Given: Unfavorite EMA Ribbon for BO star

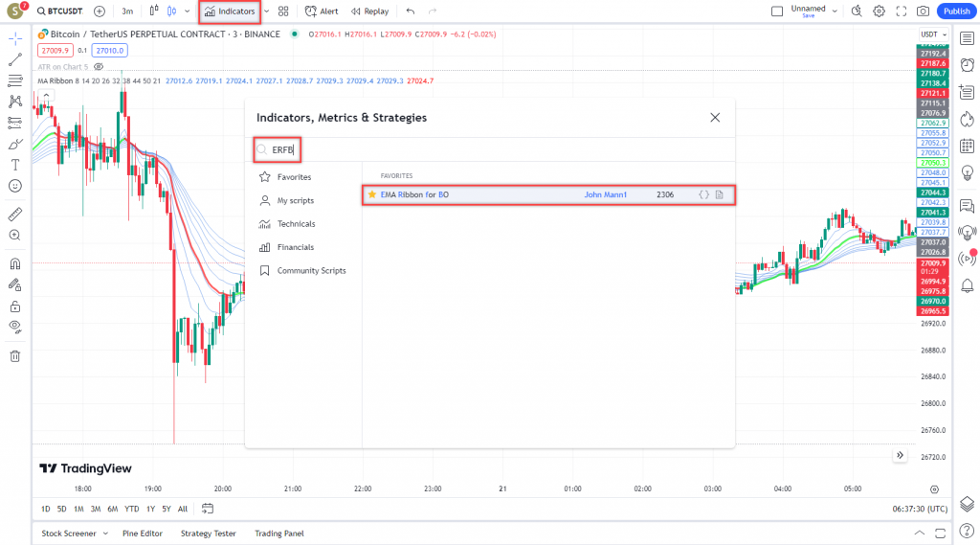Looking at the screenshot, I should tap(372, 194).
